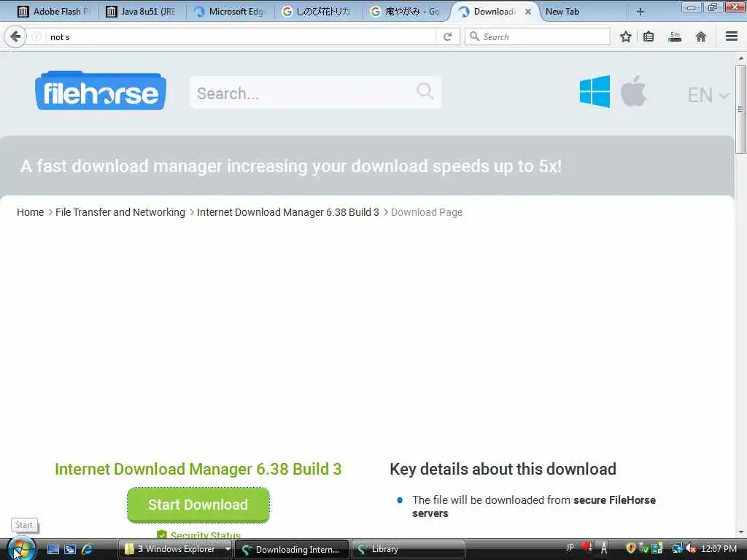
Task: Switch to the しのび花トリカ Google tab
Action: tap(317, 12)
